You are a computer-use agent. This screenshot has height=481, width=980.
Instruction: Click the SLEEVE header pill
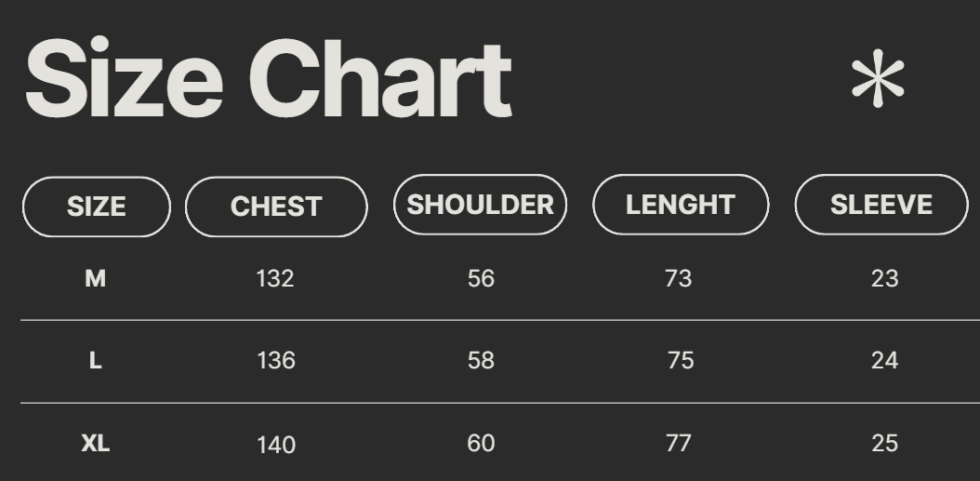[x=881, y=205]
